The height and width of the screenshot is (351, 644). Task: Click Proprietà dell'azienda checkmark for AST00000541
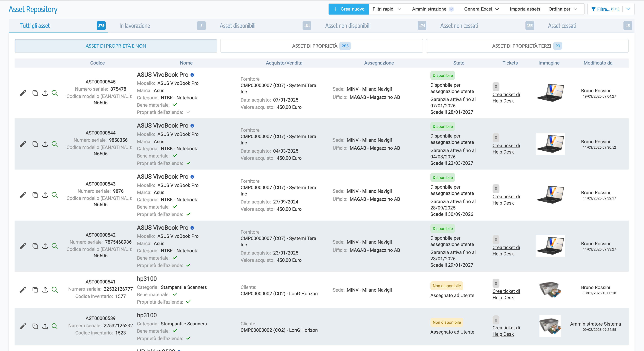pos(189,302)
